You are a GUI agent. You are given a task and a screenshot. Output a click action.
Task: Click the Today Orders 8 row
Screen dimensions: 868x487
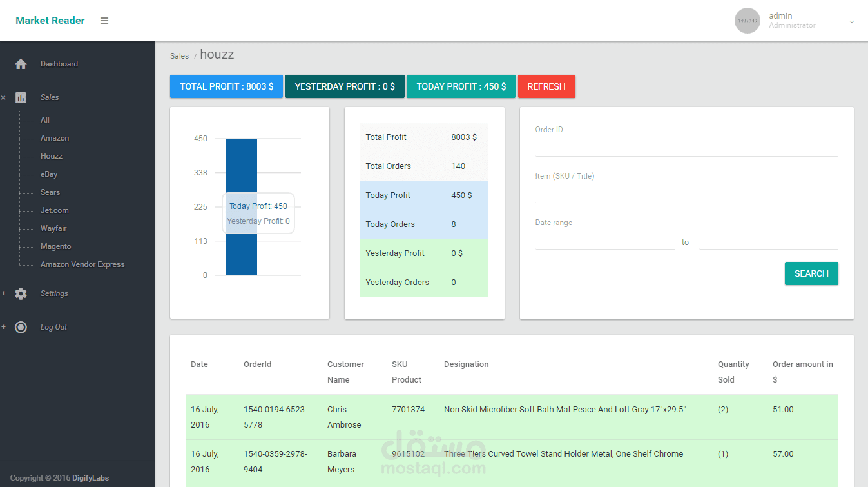424,224
